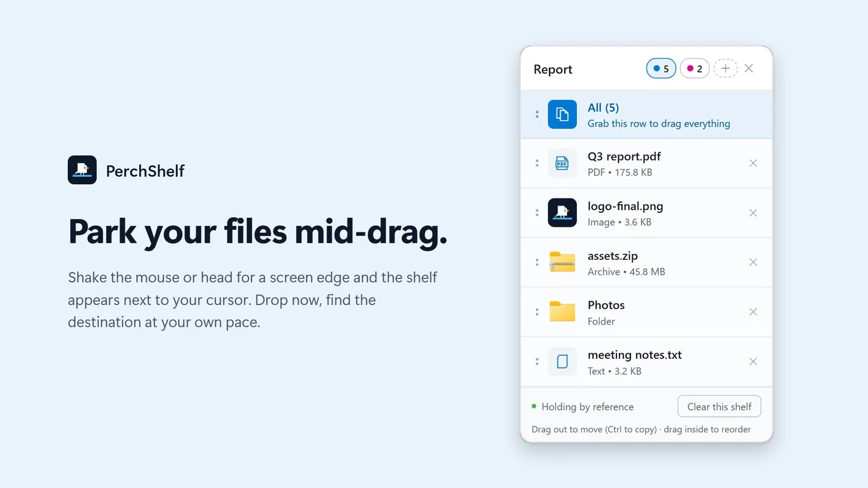This screenshot has height=488, width=868.
Task: Click the text file icon for meeting notes.txt
Action: coord(562,362)
